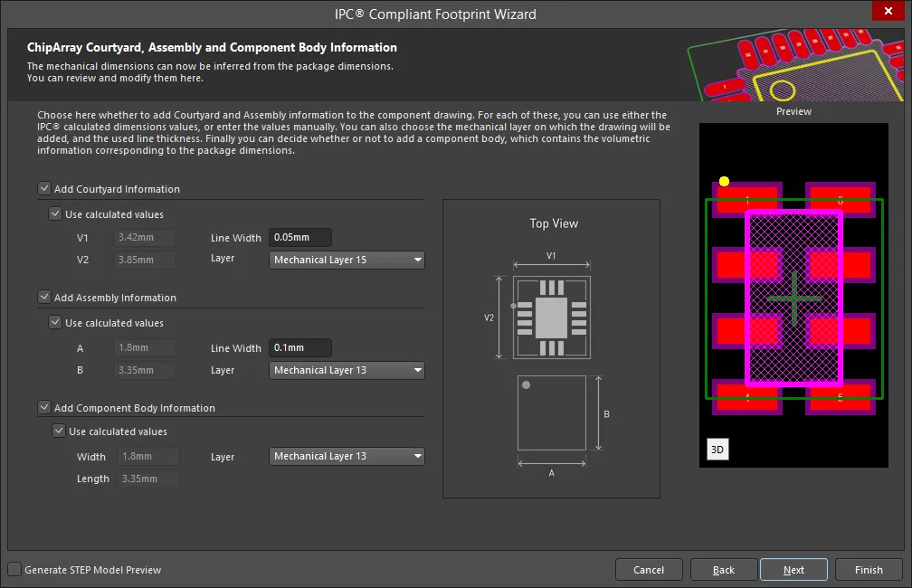Edit courtyard Line Width 0.05mm field

tap(300, 237)
